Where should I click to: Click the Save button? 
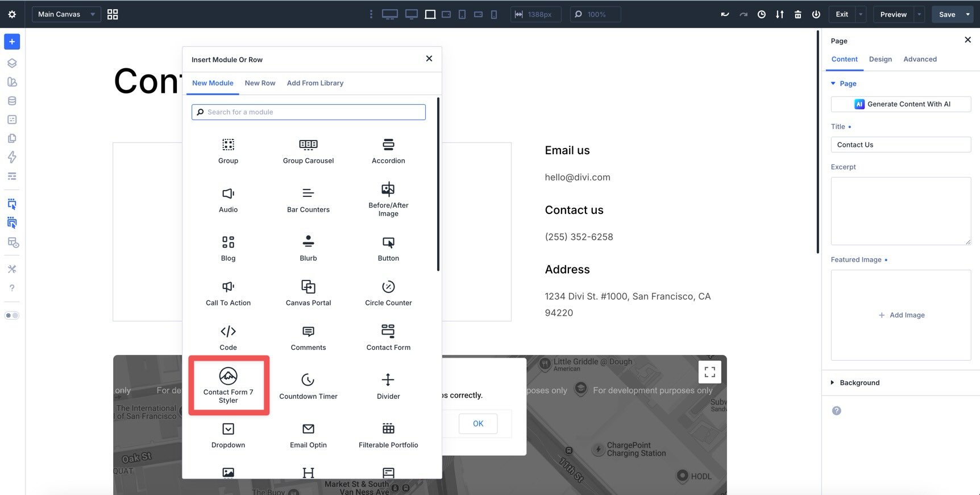(947, 14)
